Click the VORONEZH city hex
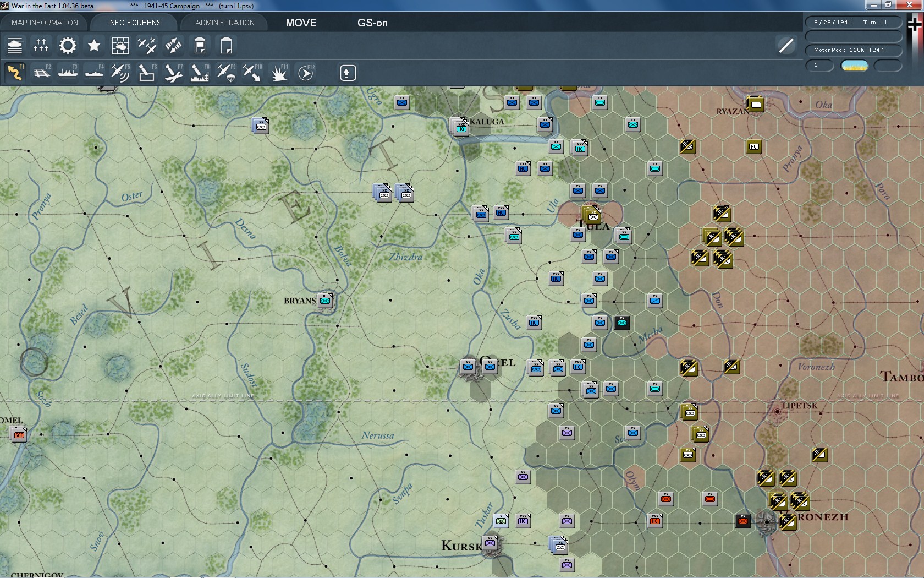The height and width of the screenshot is (578, 924). 766,522
